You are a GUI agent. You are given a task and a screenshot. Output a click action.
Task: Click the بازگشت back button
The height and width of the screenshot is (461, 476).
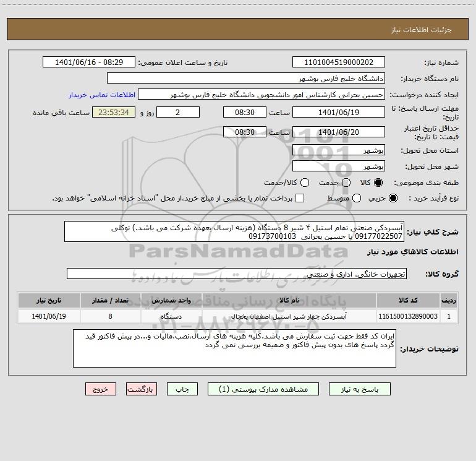(x=142, y=389)
